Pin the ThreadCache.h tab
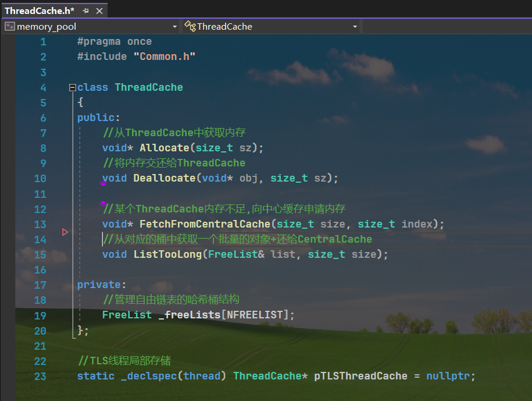Image resolution: width=532 pixels, height=401 pixels. point(85,11)
